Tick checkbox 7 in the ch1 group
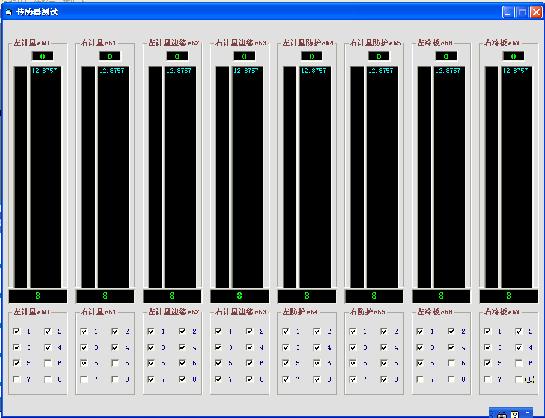The height and width of the screenshot is (418, 545). (84, 379)
